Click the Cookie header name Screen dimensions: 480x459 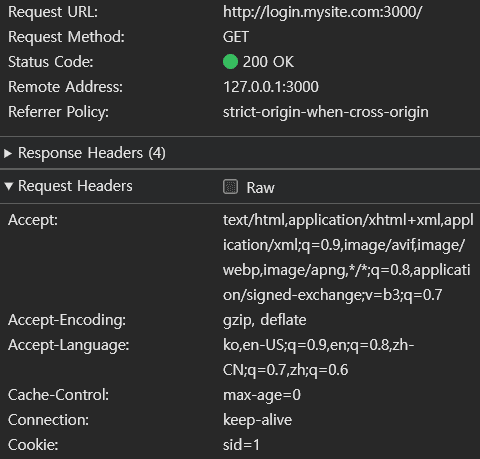[33, 445]
